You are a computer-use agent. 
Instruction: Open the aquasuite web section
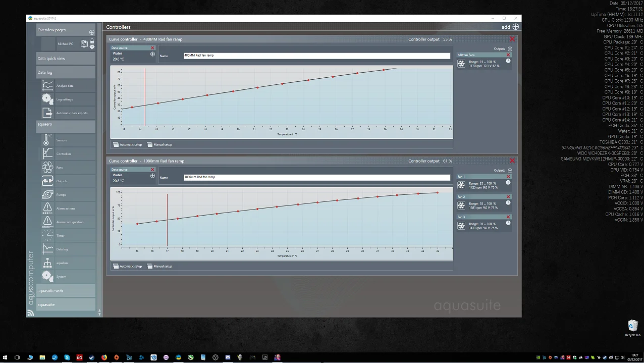(x=66, y=290)
